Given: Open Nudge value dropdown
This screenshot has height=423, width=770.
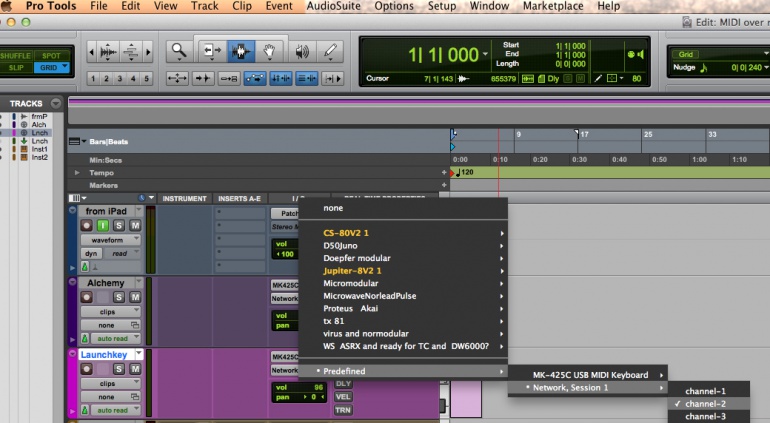Looking at the screenshot, I should [766, 67].
